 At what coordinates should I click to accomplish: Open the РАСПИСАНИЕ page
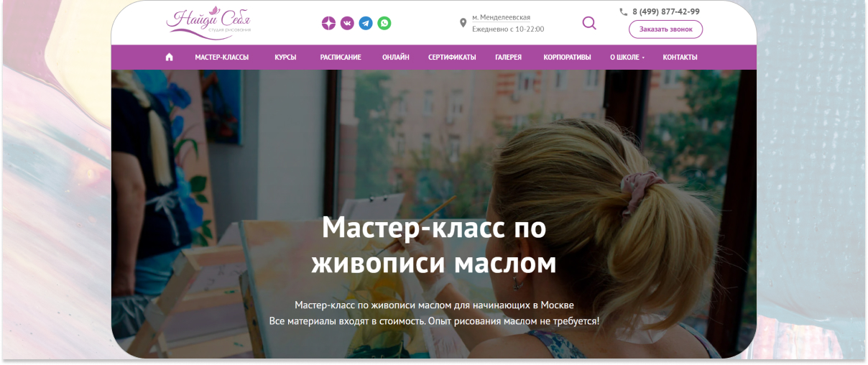[x=341, y=57]
